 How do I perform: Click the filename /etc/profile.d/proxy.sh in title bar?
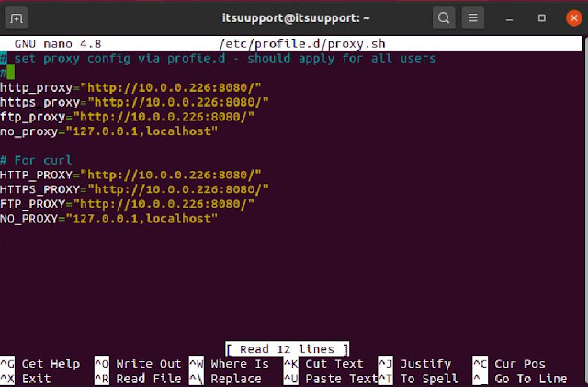click(302, 44)
